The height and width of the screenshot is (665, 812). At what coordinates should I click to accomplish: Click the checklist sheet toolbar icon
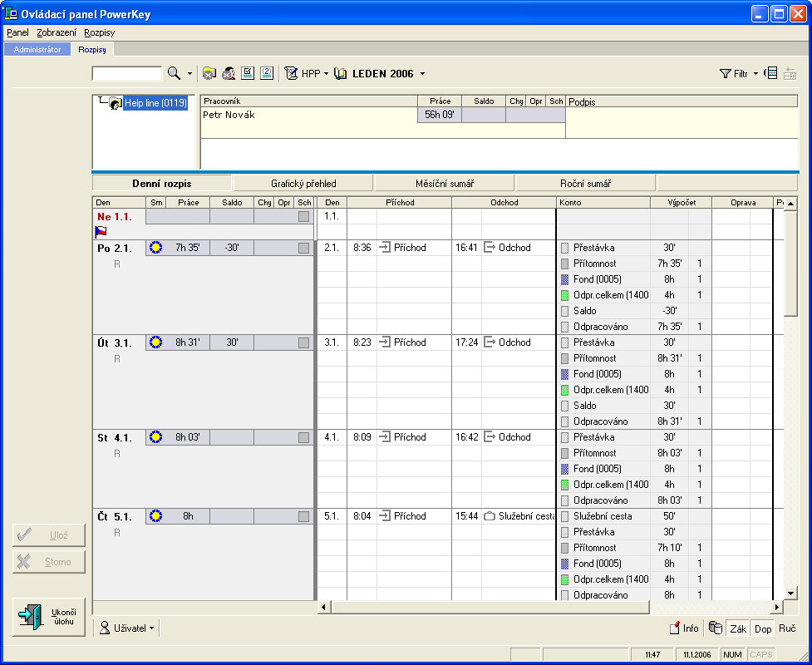point(248,74)
